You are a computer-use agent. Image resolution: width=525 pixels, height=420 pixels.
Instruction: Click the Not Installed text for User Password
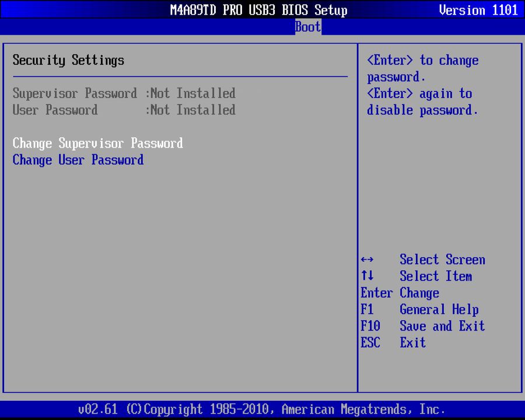(x=192, y=110)
